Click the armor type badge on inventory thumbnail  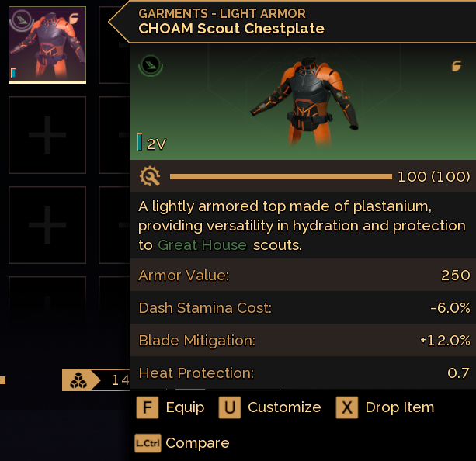pos(20,20)
